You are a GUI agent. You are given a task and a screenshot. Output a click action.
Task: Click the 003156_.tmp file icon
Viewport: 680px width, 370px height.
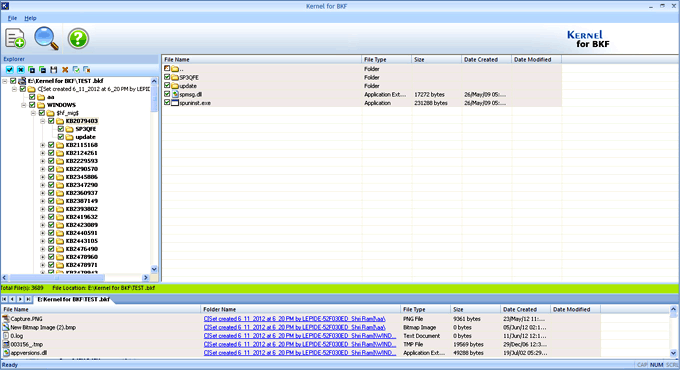pyautogui.click(x=6, y=344)
